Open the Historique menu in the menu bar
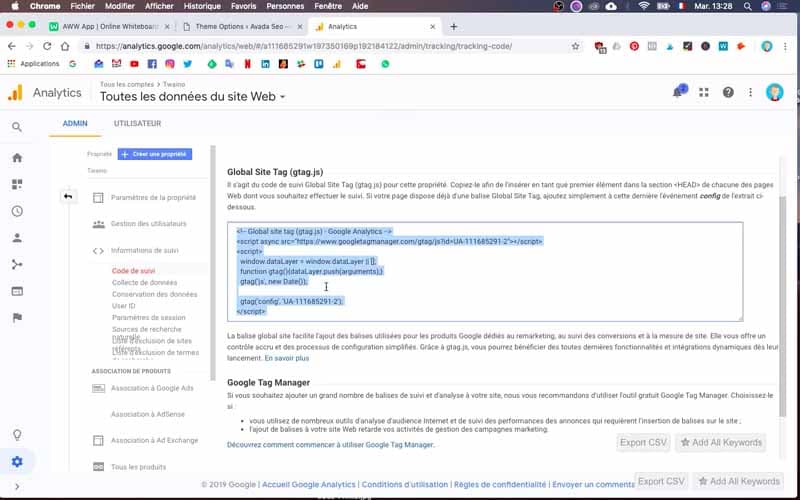 (203, 6)
